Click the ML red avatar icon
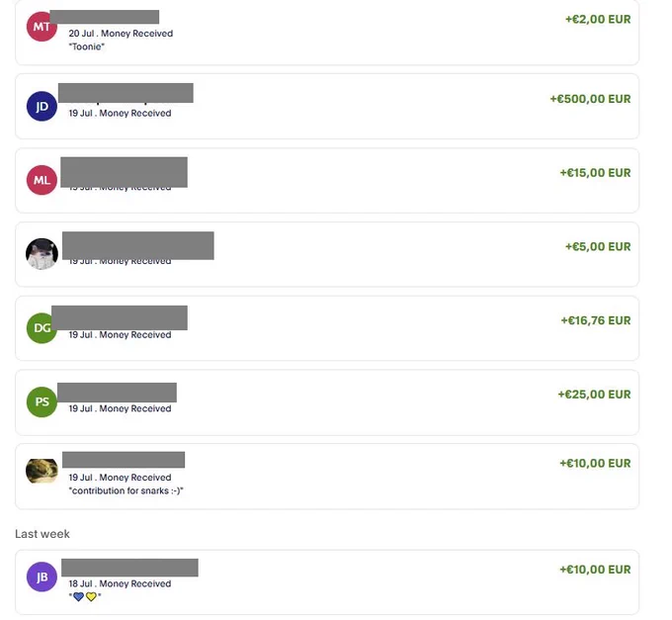 pyautogui.click(x=42, y=180)
